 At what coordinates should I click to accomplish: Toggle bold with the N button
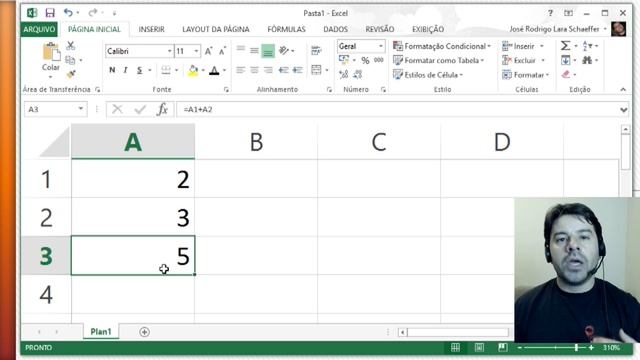pyautogui.click(x=112, y=70)
